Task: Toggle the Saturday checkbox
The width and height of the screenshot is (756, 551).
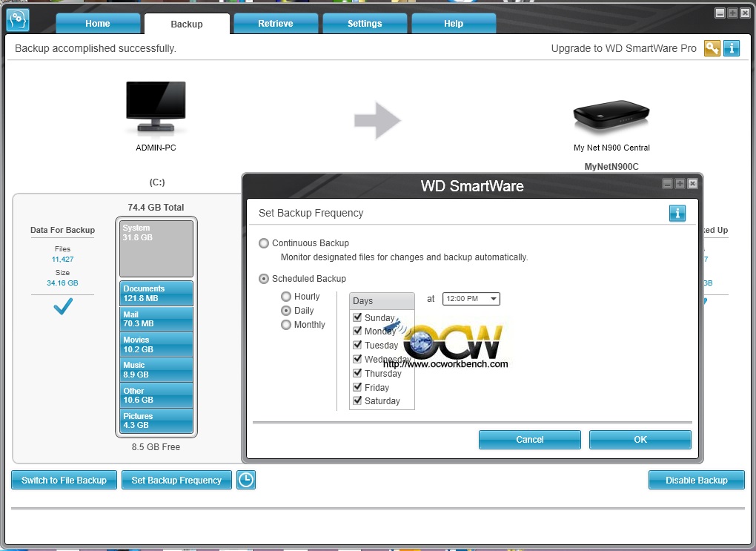Action: point(357,400)
